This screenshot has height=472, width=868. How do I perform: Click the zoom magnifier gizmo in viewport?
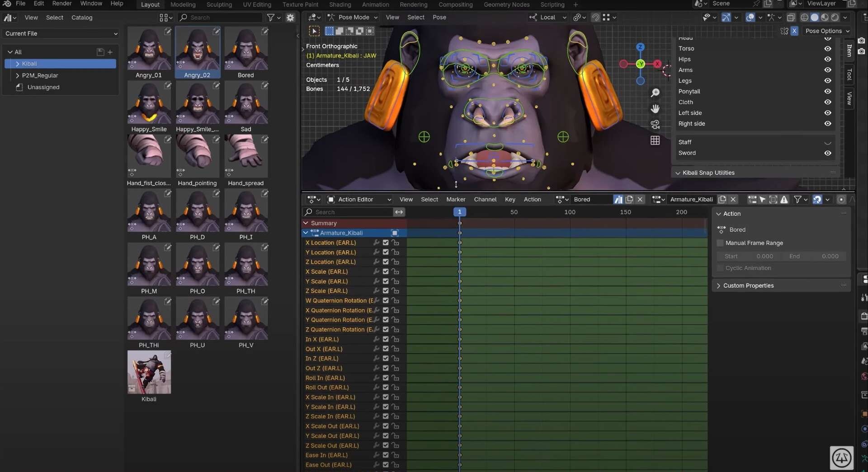(x=655, y=93)
